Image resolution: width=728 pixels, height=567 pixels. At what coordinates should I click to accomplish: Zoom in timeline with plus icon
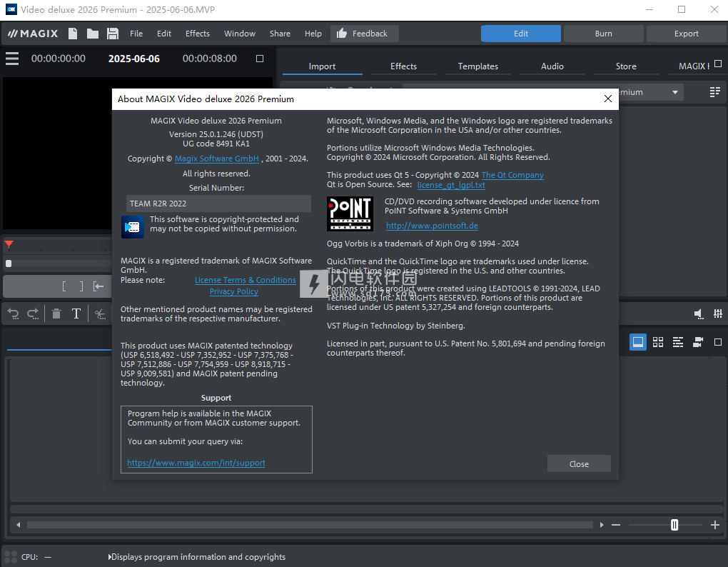tap(715, 525)
